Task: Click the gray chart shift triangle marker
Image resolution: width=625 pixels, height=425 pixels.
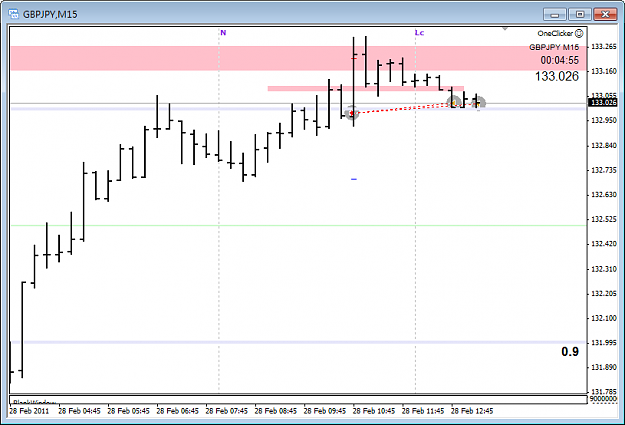Action: pyautogui.click(x=505, y=28)
